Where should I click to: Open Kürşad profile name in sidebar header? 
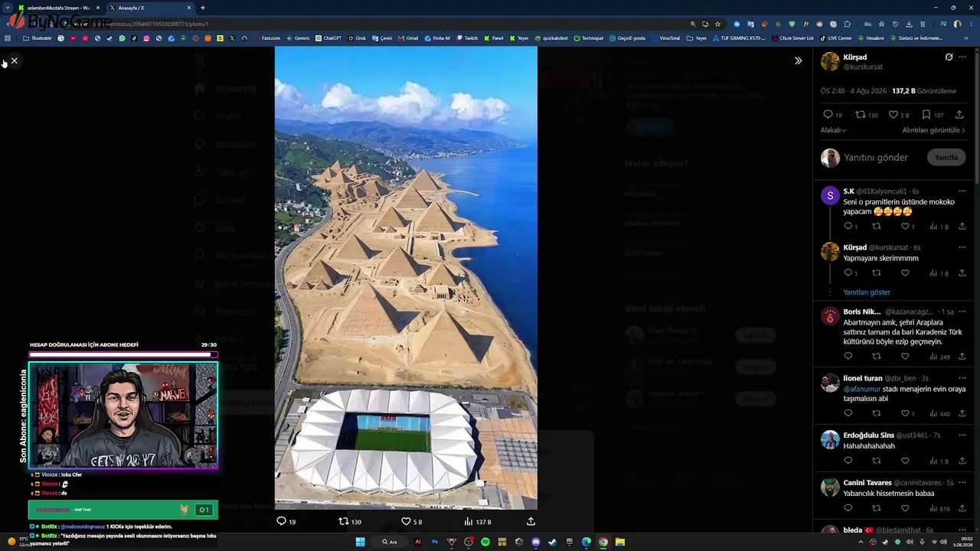855,57
